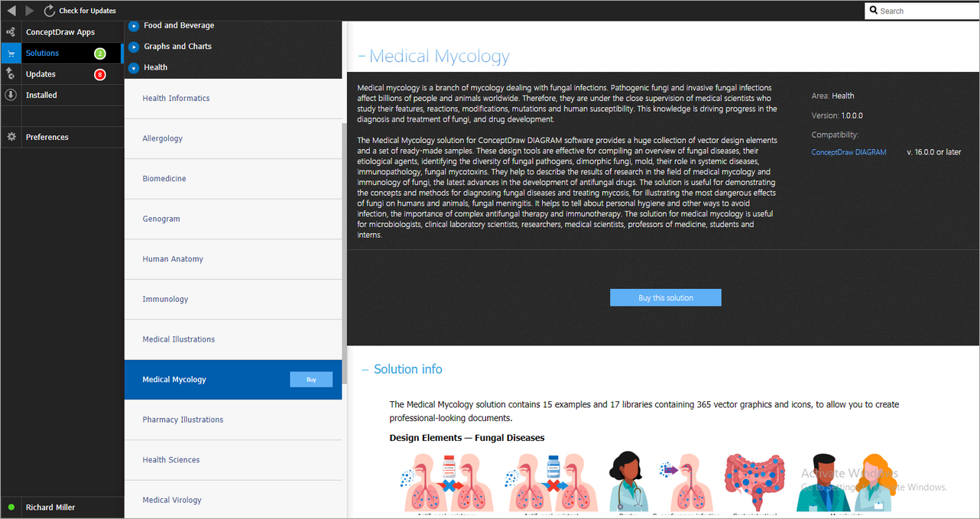Collapse the Health category
Viewport: 980px width, 519px height.
[134, 67]
